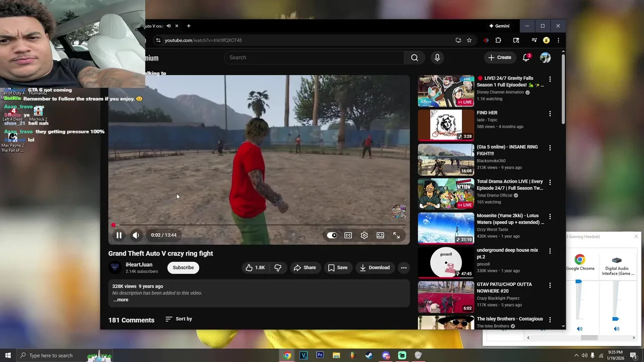This screenshot has width=644, height=362.
Task: Install app icon in address bar
Action: [458, 40]
